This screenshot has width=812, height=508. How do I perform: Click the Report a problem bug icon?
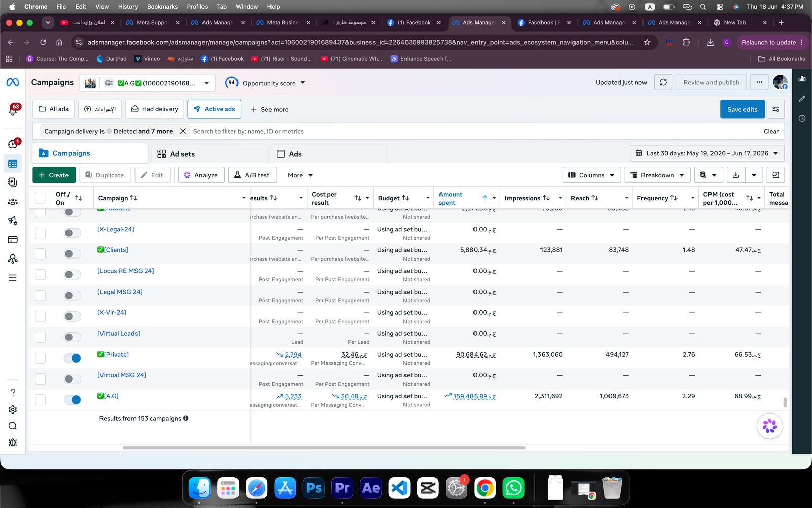tap(13, 442)
